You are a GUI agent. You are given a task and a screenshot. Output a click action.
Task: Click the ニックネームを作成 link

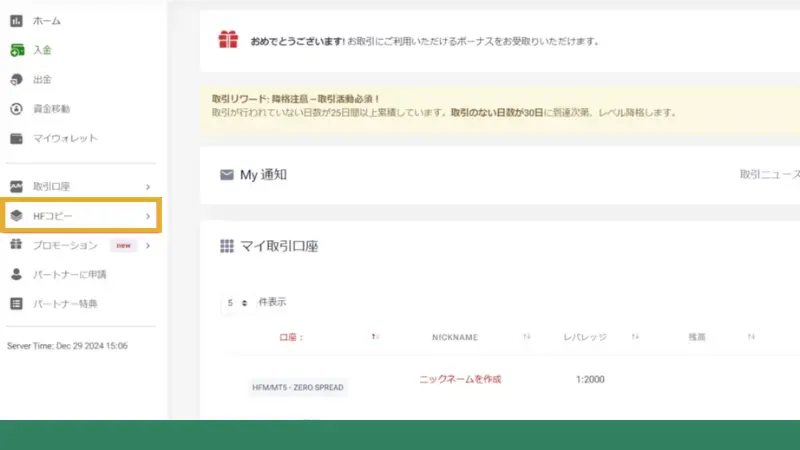[x=460, y=379]
